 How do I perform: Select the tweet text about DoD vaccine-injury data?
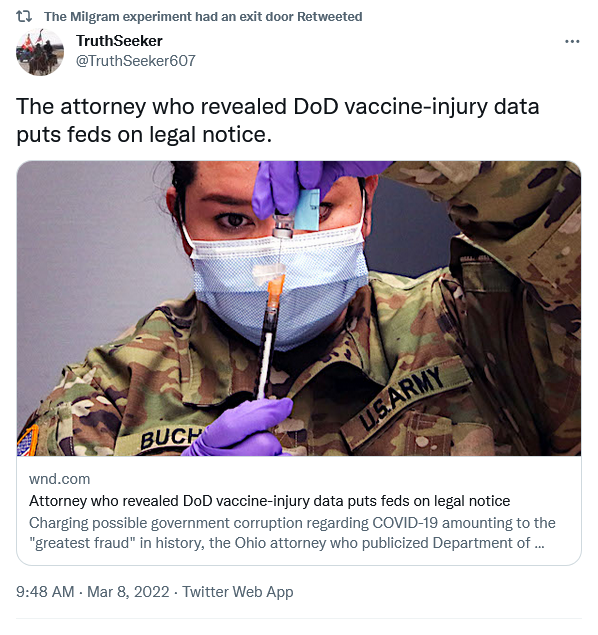(278, 120)
